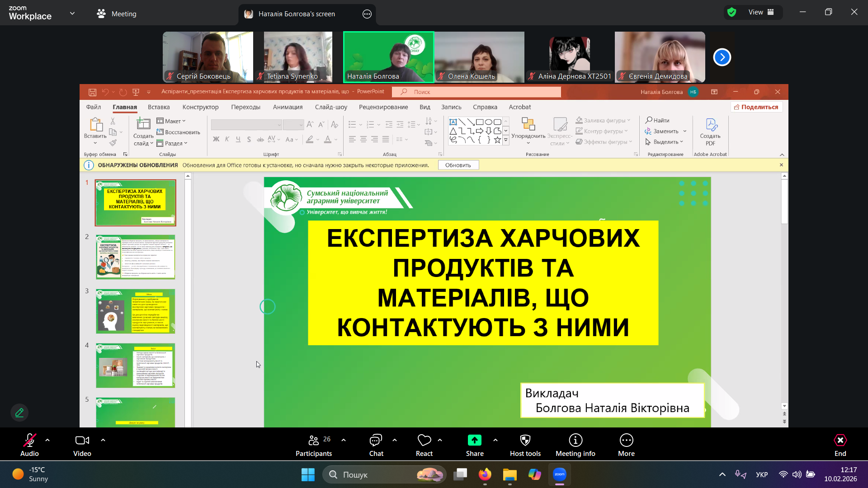Screen dimensions: 868x488
Task: Open screen share options ellipsis button
Action: pos(367,14)
